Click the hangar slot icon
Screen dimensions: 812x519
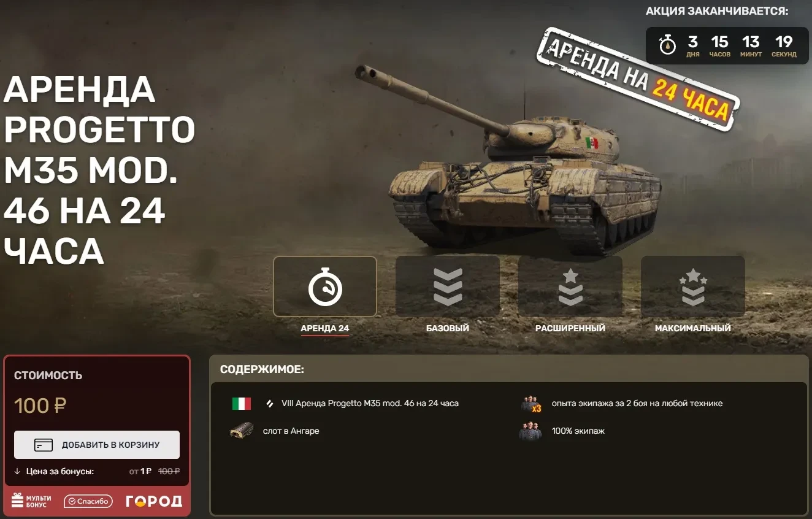coord(242,431)
